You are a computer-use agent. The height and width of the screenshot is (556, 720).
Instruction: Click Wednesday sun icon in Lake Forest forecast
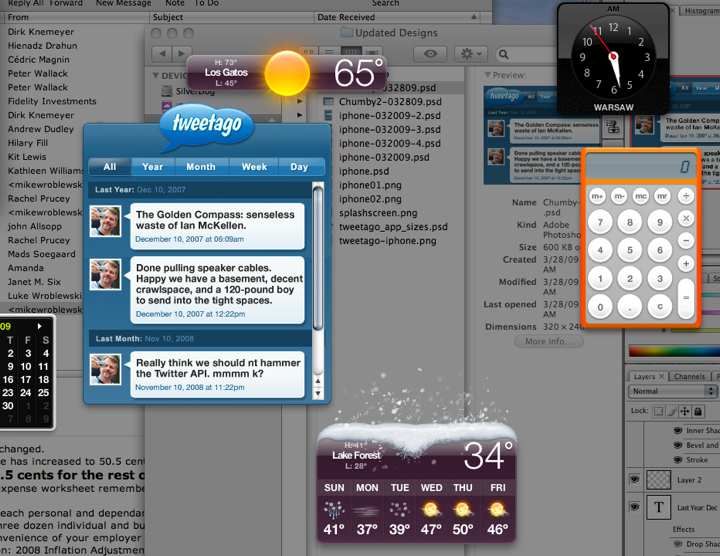(x=431, y=510)
